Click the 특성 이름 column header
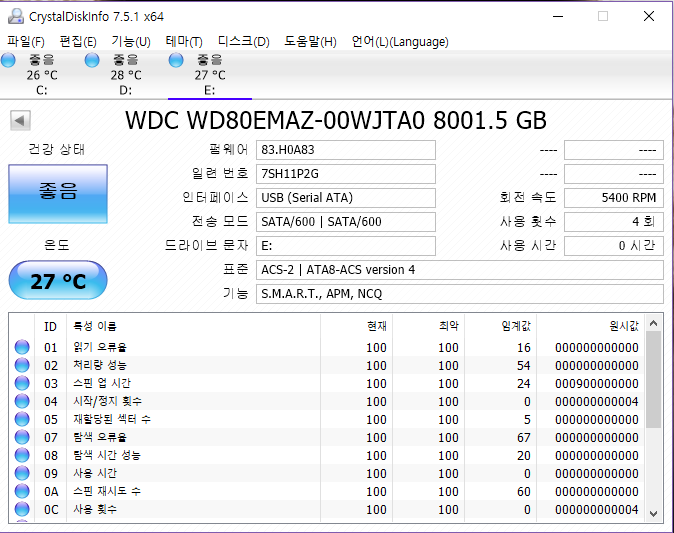The image size is (674, 533). point(193,327)
